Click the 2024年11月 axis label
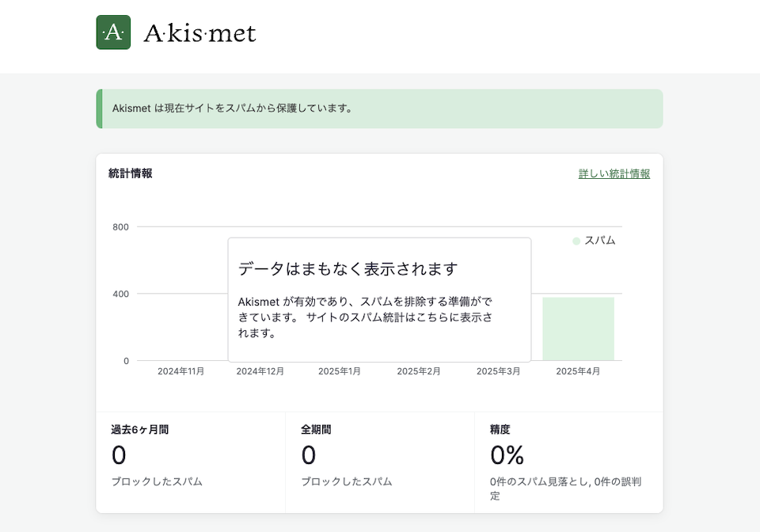760x532 pixels. coord(180,371)
